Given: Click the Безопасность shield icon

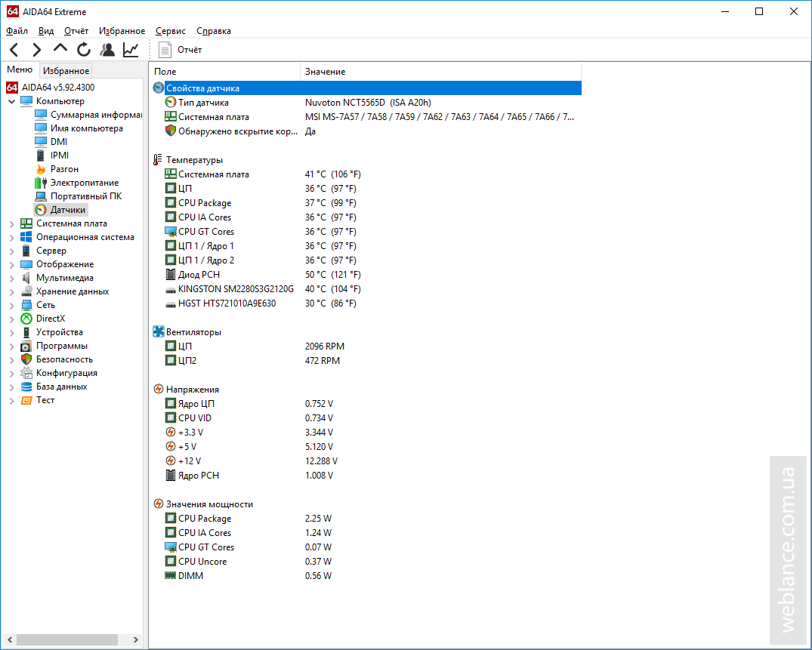Looking at the screenshot, I should point(26,359).
